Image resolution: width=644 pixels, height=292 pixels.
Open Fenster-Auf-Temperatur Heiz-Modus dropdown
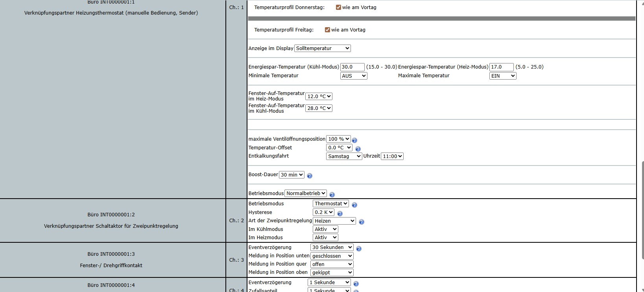[319, 96]
